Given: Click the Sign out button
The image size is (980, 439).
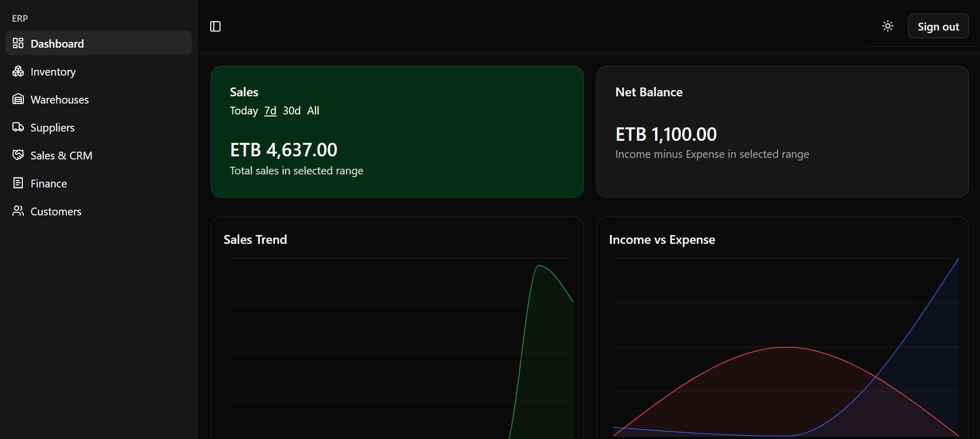Looking at the screenshot, I should [x=938, y=26].
